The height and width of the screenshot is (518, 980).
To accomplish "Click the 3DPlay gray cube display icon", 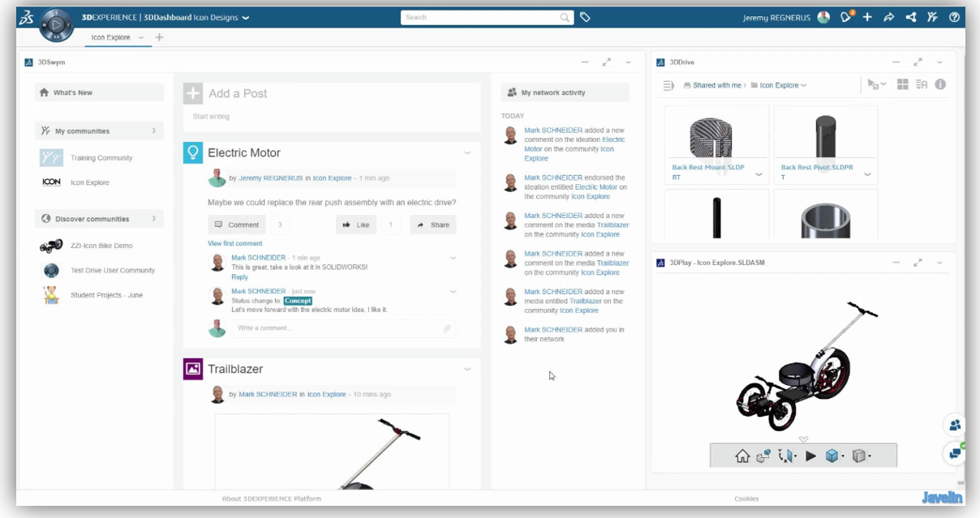I will tap(861, 456).
